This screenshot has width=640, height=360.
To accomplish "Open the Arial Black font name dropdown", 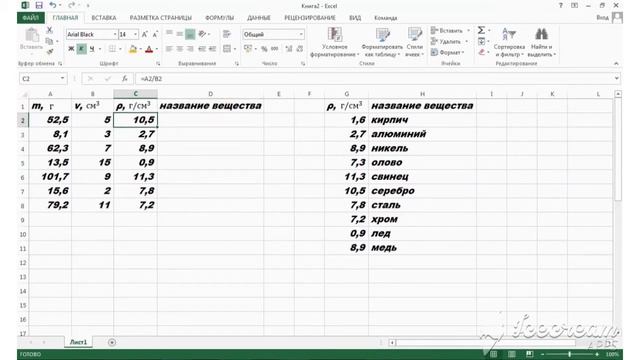I will click(115, 35).
